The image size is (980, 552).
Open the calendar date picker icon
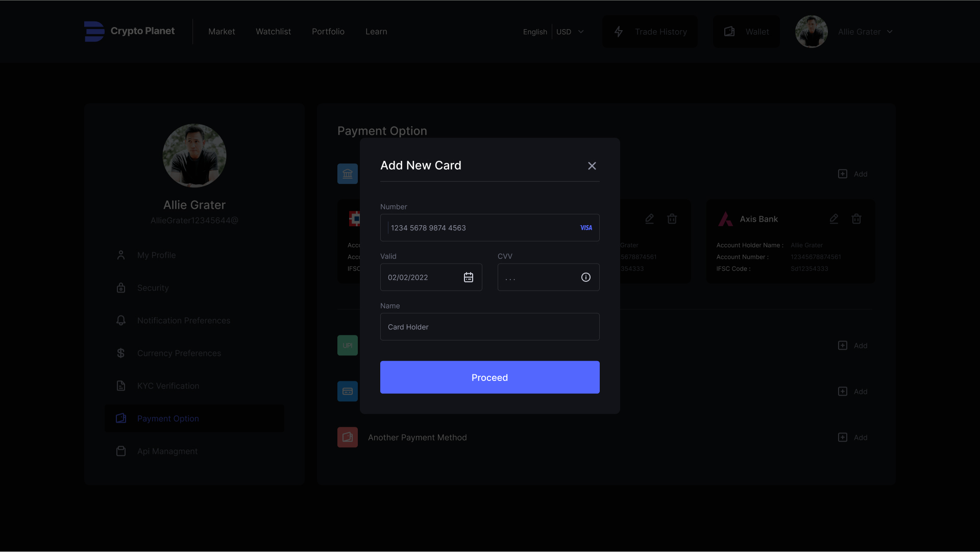pos(468,277)
